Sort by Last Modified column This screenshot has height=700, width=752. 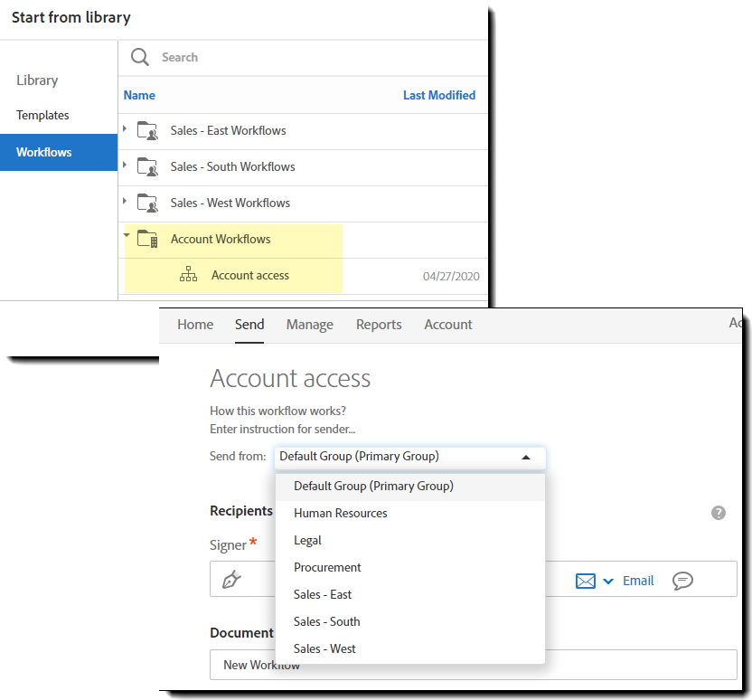coord(439,96)
